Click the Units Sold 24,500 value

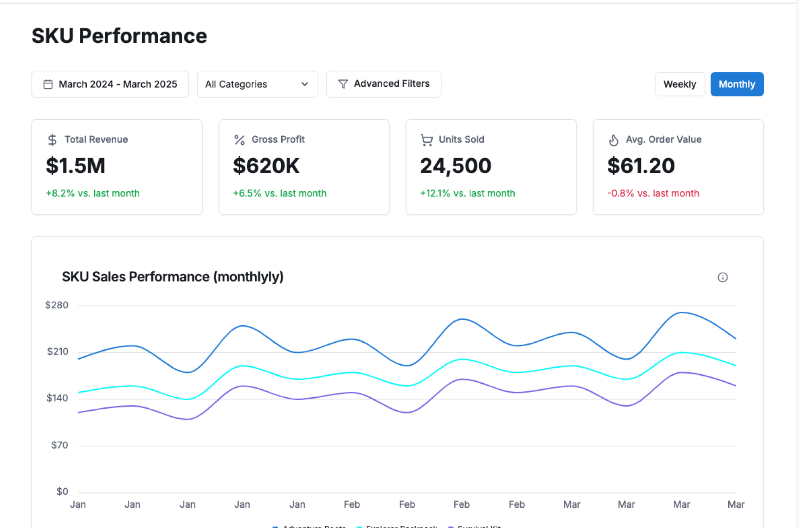(455, 165)
